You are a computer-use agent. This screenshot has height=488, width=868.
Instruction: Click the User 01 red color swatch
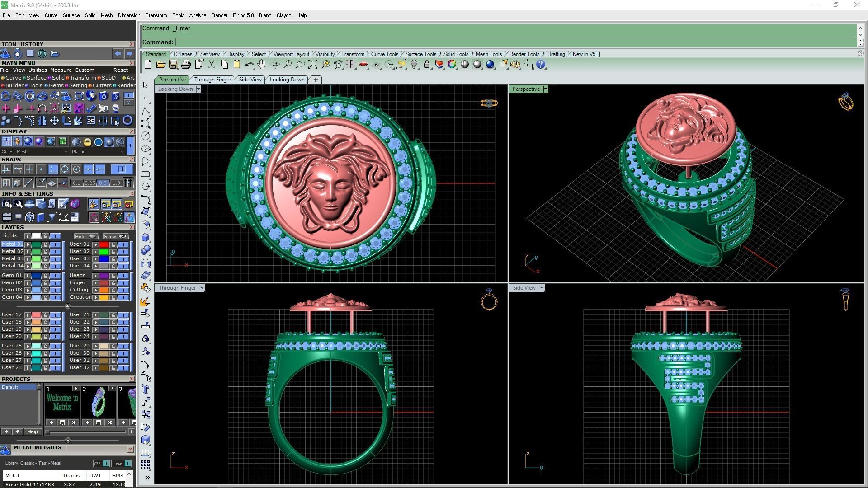click(104, 244)
